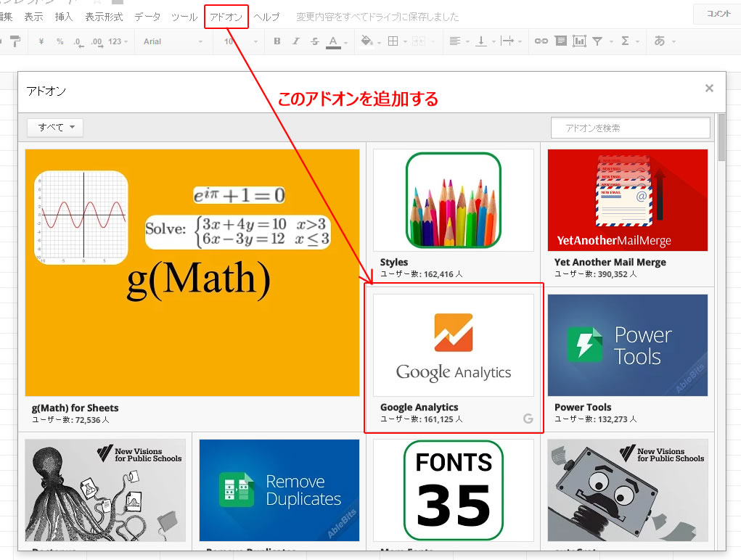Click the Power Tools title text
The image size is (741, 560).
583,407
